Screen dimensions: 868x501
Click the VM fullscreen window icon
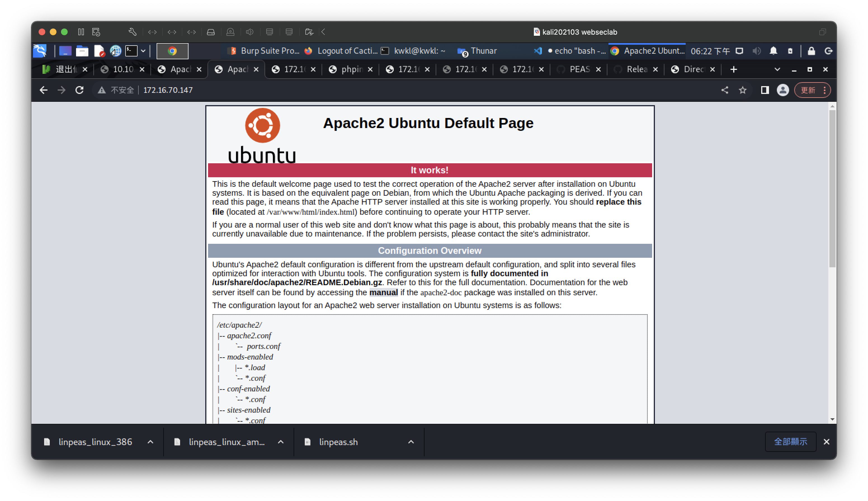pyautogui.click(x=823, y=32)
